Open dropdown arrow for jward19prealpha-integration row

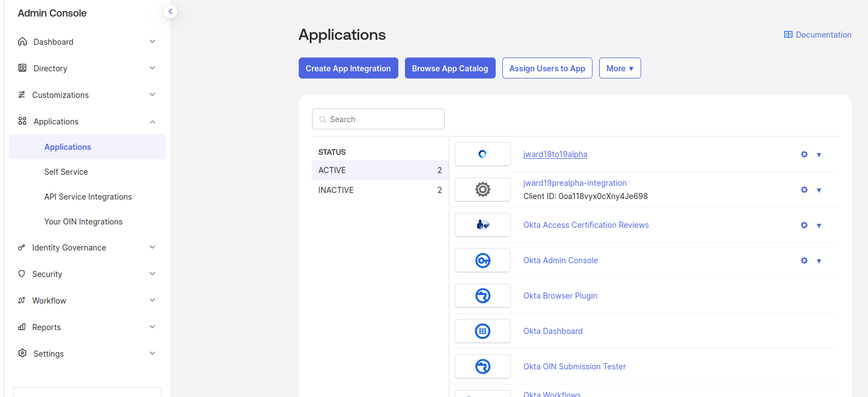tap(819, 190)
